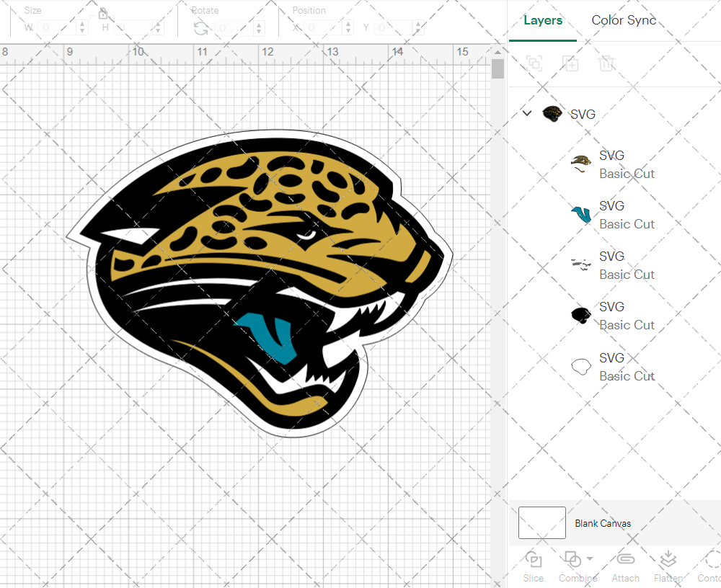Click the top SVG group label
The image size is (721, 588).
click(x=583, y=114)
